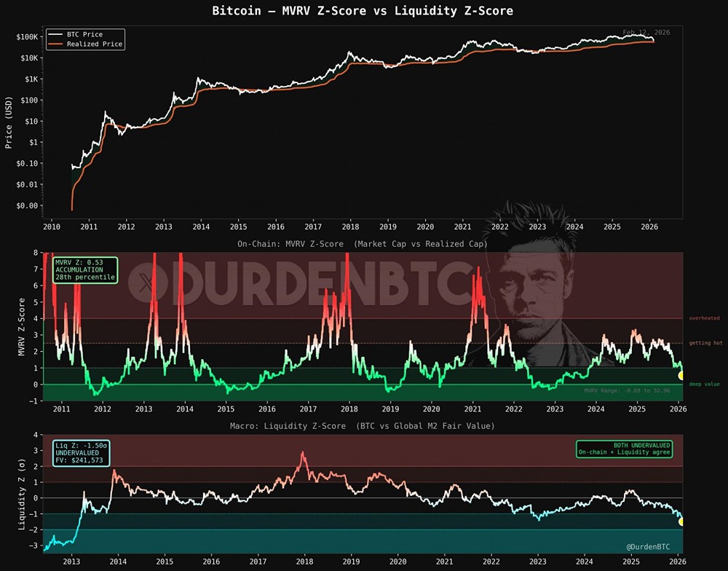Click the '$10K' price tick
The image size is (728, 571).
[29, 58]
